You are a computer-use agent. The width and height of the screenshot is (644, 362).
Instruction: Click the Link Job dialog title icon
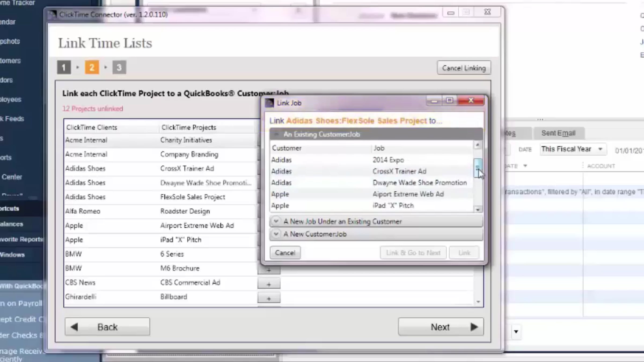point(269,103)
